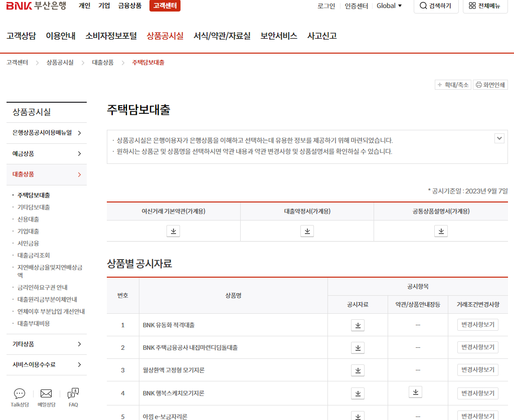Viewport: 514px width, 420px height.
Task: View 변경사항보기 for BNK 유동화 적격대출
Action: 477,325
